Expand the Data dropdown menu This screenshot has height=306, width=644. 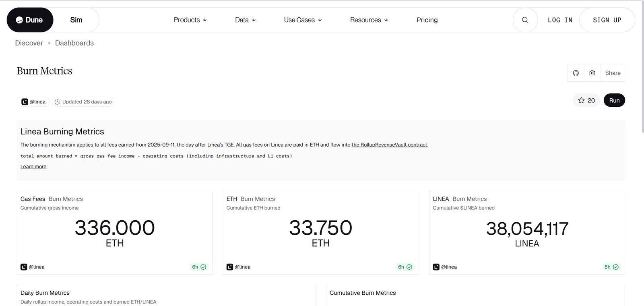245,20
